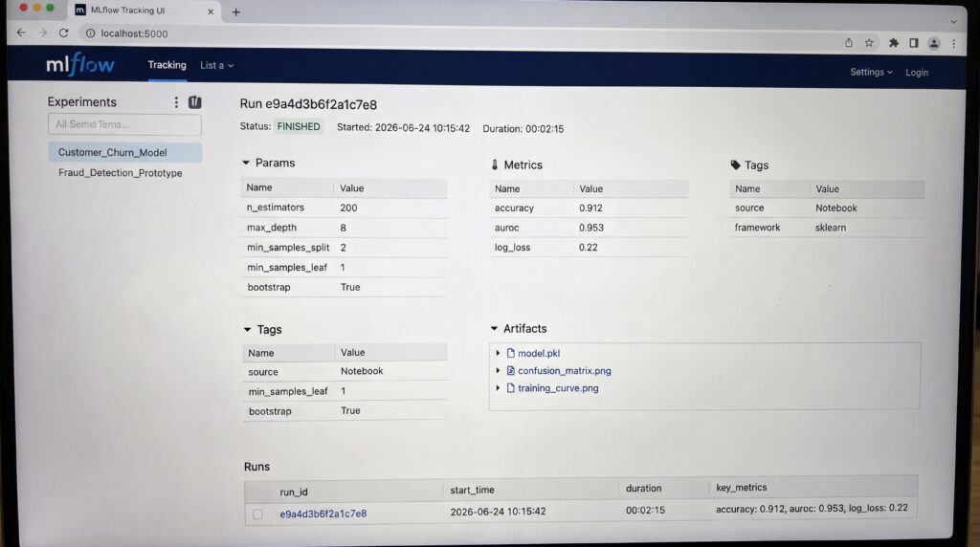Click the experiments search input field
Image resolution: width=980 pixels, height=547 pixels.
tap(124, 124)
